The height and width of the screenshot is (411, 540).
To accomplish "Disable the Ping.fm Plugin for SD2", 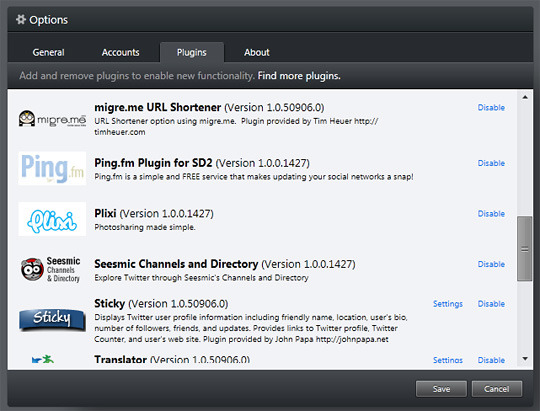I will [x=491, y=163].
